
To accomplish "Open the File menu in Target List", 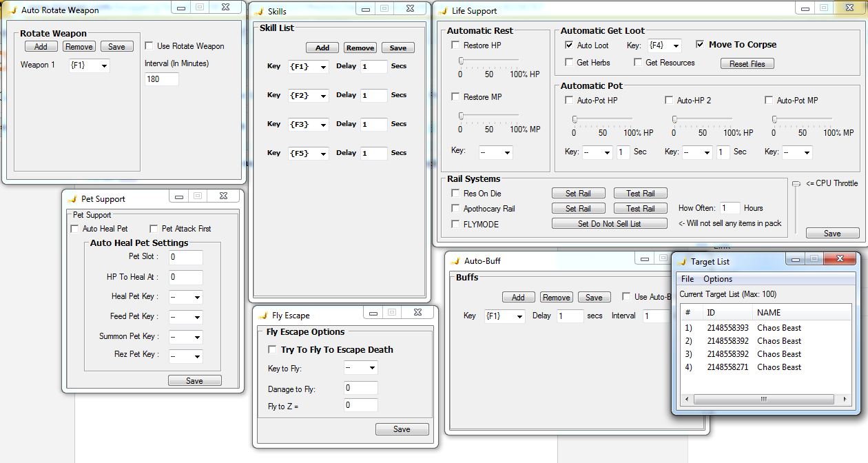I will coord(689,279).
